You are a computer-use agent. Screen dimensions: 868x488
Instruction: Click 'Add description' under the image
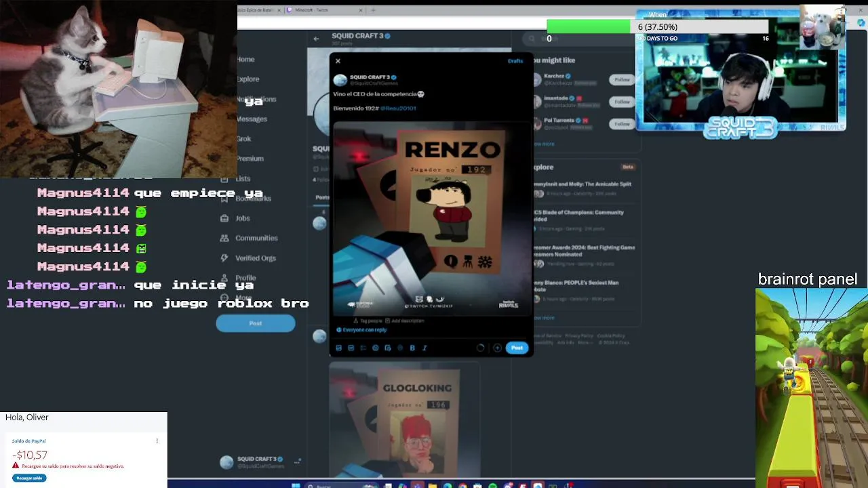404,321
